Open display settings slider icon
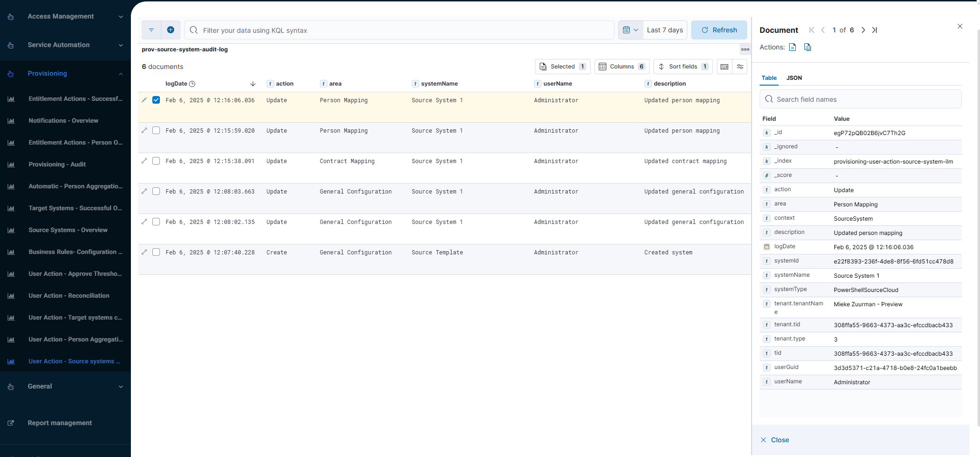Viewport: 980px width, 457px height. [740, 67]
